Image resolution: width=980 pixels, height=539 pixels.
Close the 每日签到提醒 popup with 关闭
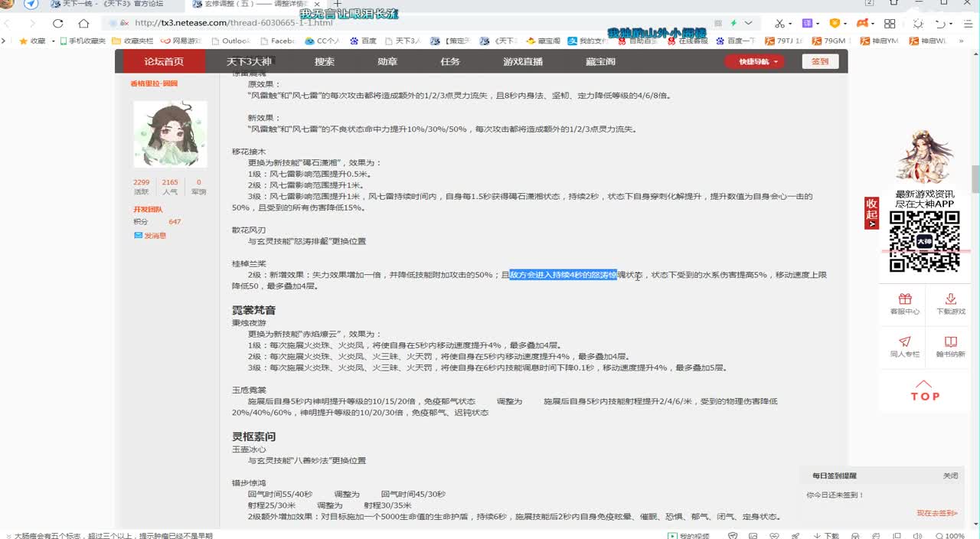tap(950, 475)
